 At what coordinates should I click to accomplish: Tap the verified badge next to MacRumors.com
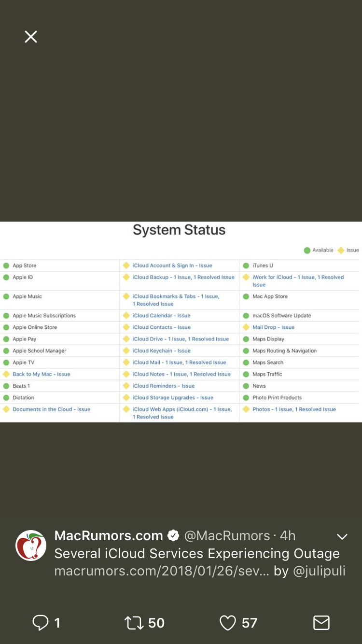pyautogui.click(x=173, y=536)
